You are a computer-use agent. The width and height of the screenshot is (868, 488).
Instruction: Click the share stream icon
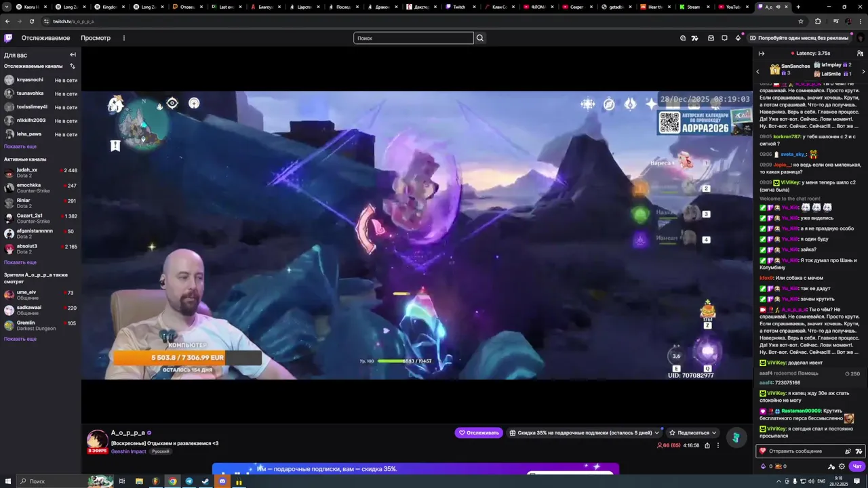click(x=707, y=445)
